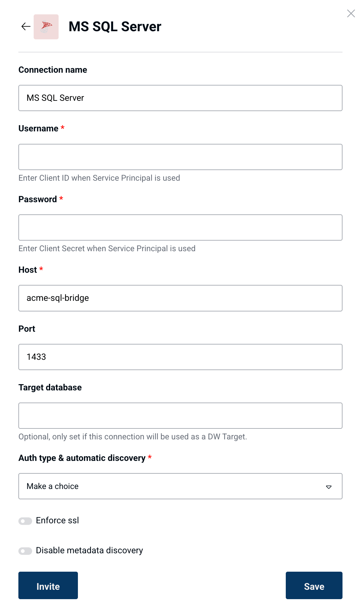364x611 pixels.
Task: Click the Disable metadata discovery label
Action: pyautogui.click(x=89, y=550)
